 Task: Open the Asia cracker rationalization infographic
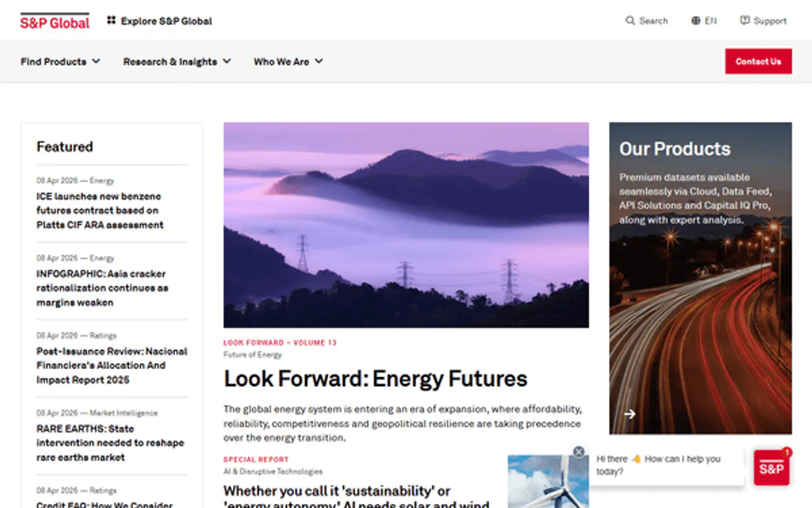102,288
